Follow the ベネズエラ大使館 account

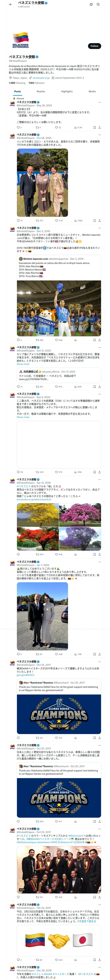[x=95, y=46]
